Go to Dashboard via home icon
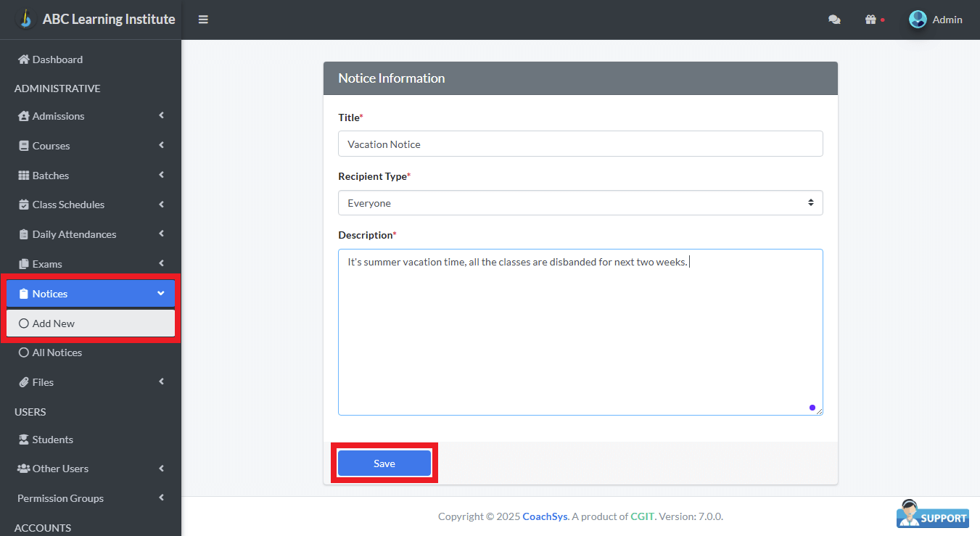Image resolution: width=980 pixels, height=536 pixels. pos(24,59)
